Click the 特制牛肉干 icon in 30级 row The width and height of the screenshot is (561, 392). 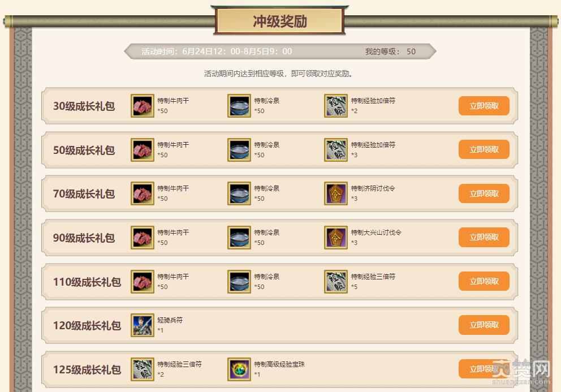tap(143, 106)
